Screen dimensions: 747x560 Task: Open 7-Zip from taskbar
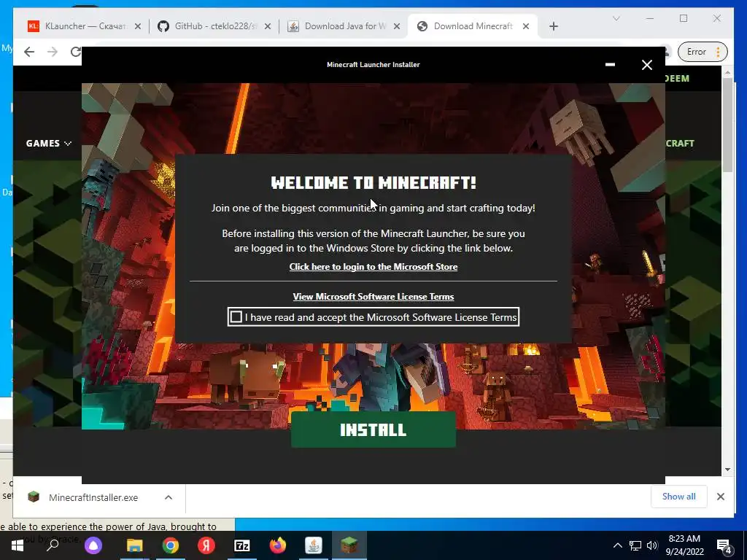(242, 545)
